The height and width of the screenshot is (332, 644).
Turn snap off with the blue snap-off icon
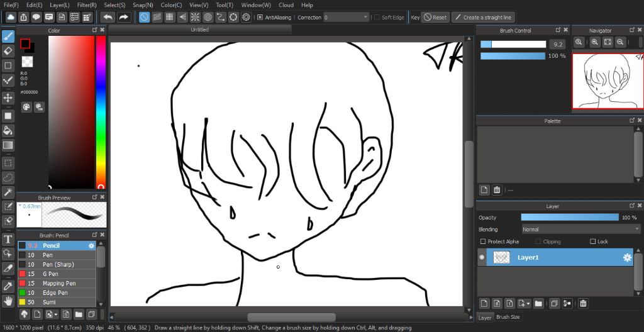pyautogui.click(x=144, y=17)
